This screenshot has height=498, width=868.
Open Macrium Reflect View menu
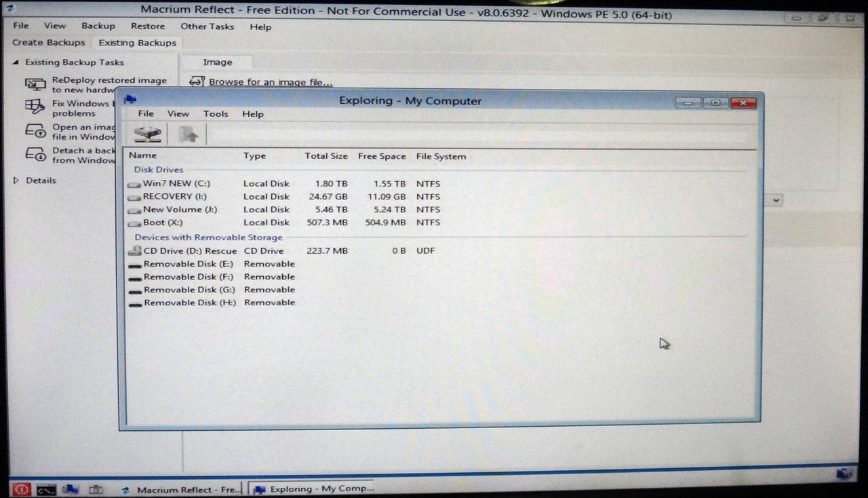(55, 26)
